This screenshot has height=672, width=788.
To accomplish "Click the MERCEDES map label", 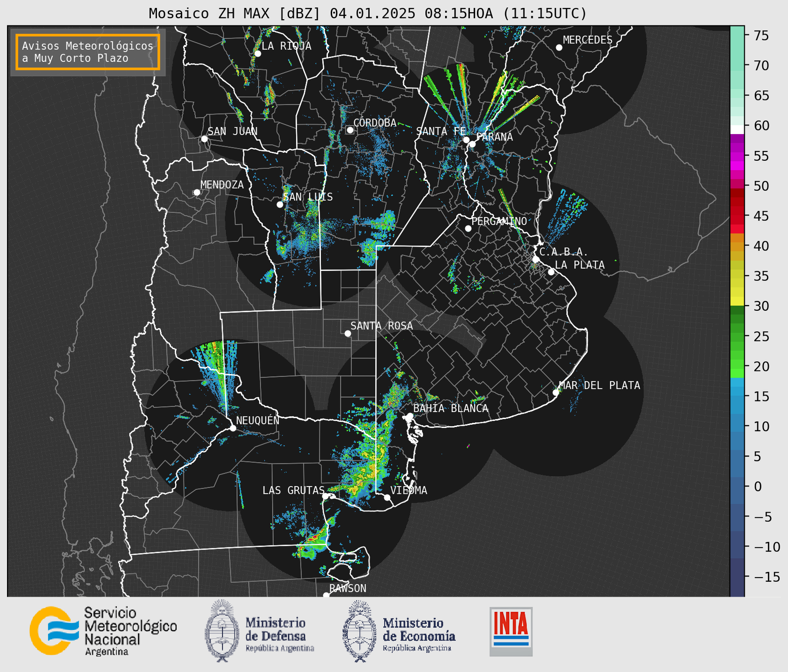I will 588,40.
